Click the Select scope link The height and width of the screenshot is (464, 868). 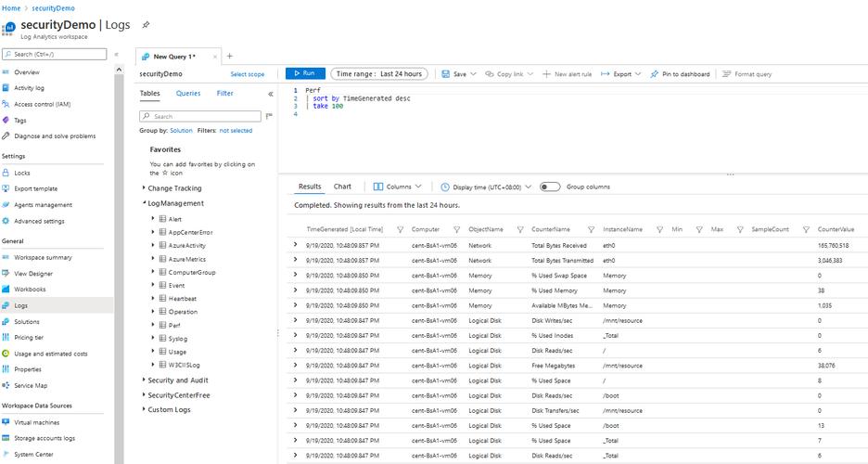(248, 74)
